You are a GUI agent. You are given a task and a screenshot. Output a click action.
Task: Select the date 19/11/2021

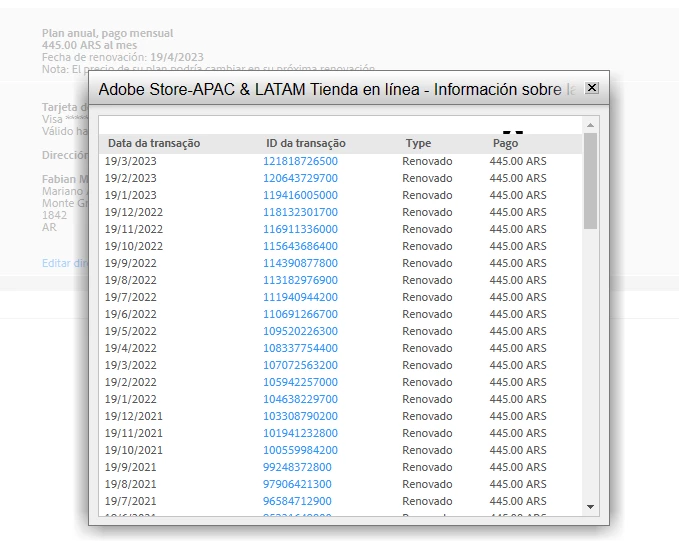click(x=134, y=433)
